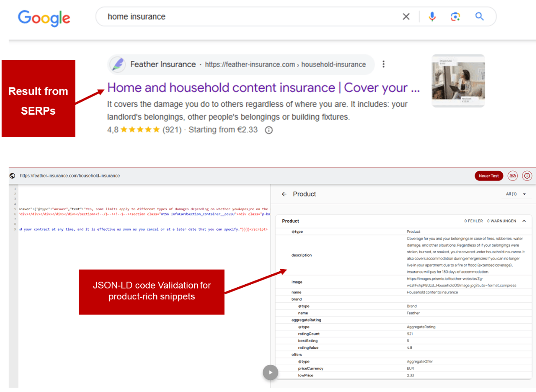Start voice search with microphone icon
This screenshot has height=392, width=536.
click(432, 17)
